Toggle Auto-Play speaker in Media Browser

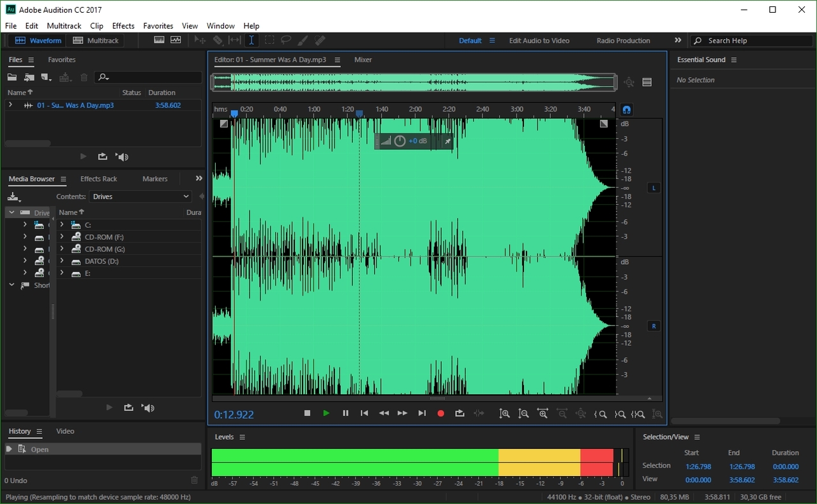[x=148, y=408]
